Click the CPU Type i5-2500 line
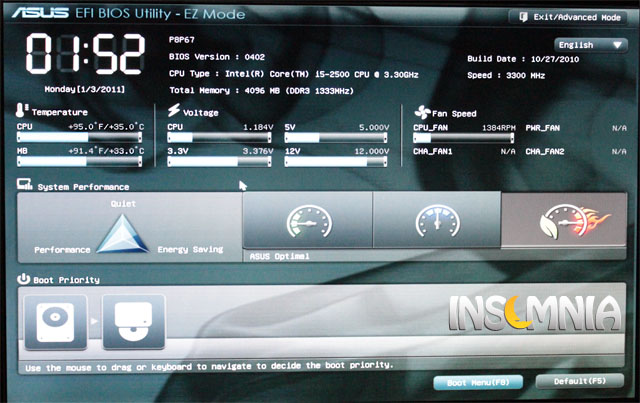The width and height of the screenshot is (640, 403). (294, 74)
